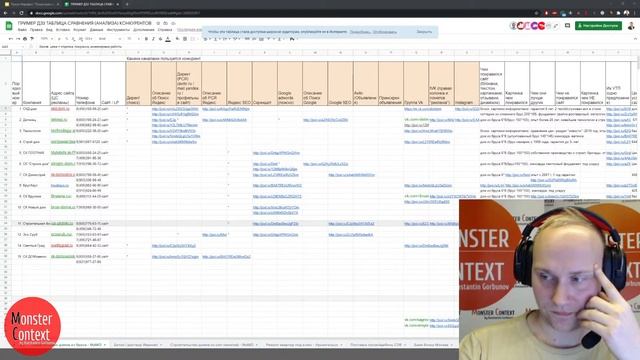Click header cell 'Группа Vk'
The image size is (640, 360).
[416, 84]
